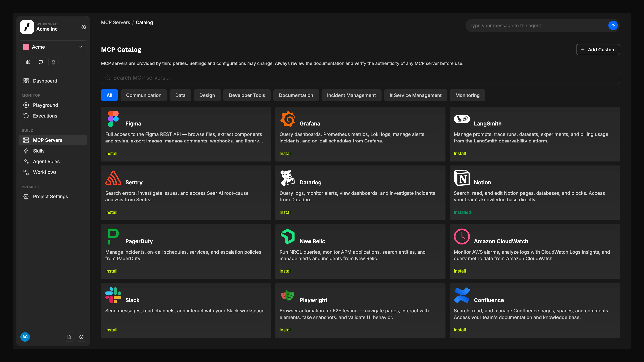The width and height of the screenshot is (644, 362).
Task: Open Project Settings in sidebar
Action: click(53, 196)
